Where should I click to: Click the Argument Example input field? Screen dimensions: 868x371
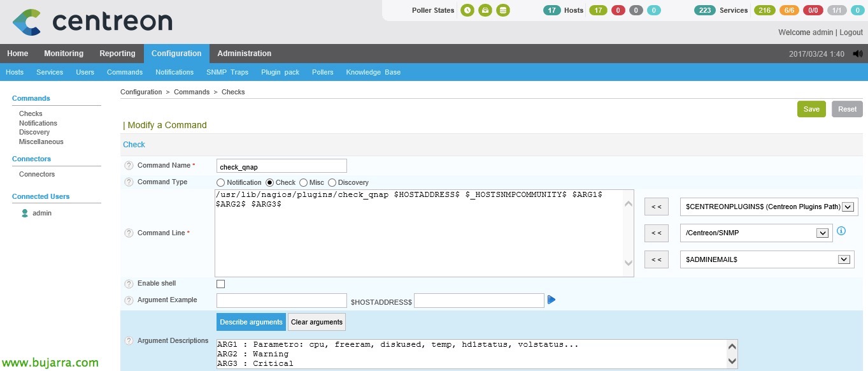[x=281, y=300]
